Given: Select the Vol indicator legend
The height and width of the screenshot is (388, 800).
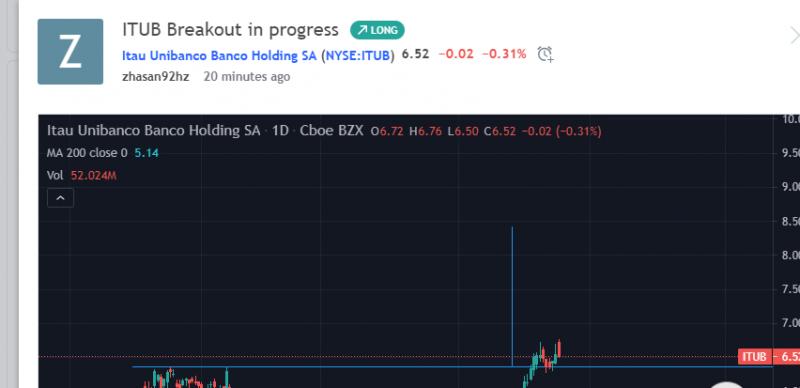Looking at the screenshot, I should (x=55, y=176).
